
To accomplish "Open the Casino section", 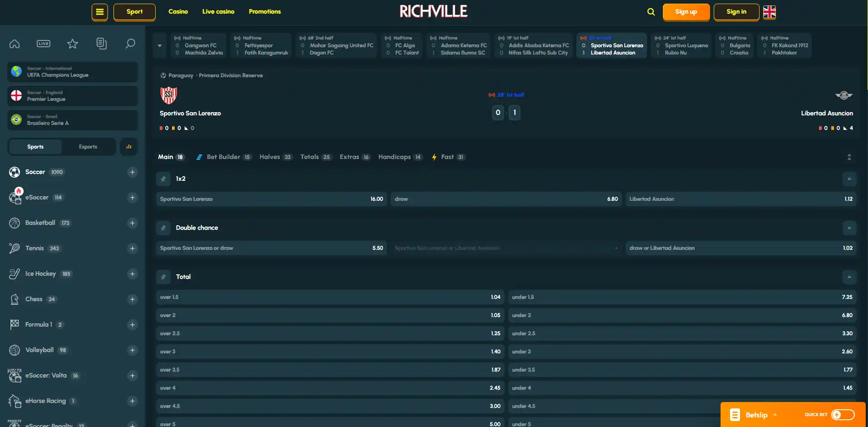I will (x=178, y=12).
